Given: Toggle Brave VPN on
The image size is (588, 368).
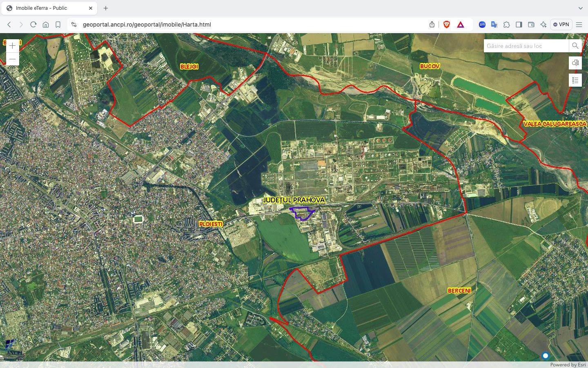Looking at the screenshot, I should point(561,25).
